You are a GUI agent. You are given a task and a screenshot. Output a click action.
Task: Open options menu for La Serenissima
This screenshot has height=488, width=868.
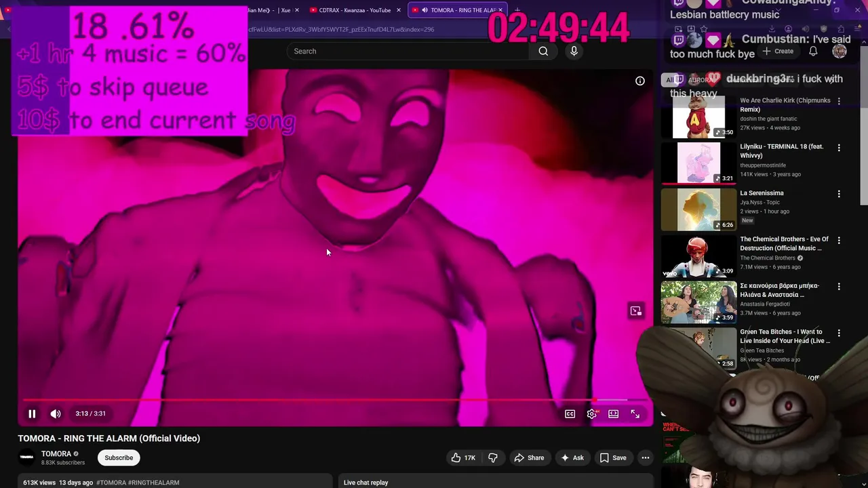(x=839, y=194)
